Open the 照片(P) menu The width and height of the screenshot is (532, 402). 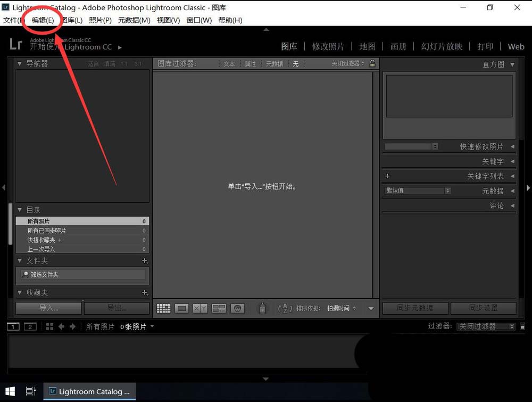101,20
